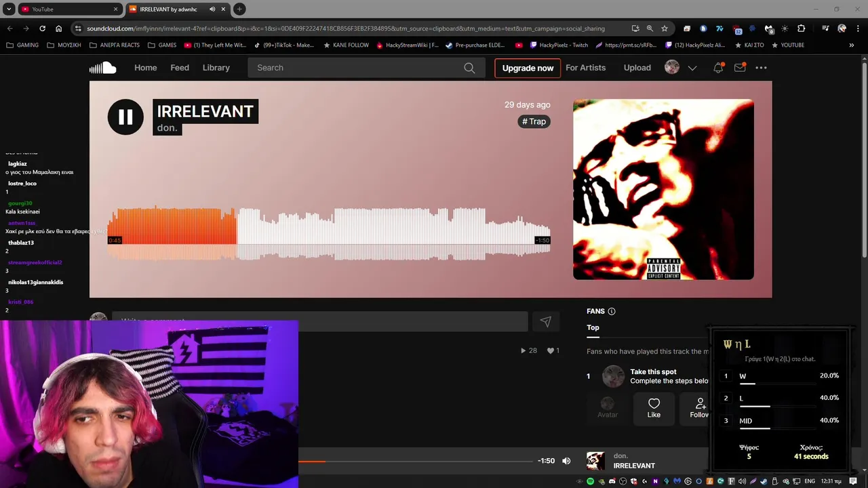Image resolution: width=868 pixels, height=488 pixels.
Task: Open the SoundCloud logo home link
Action: [103, 68]
